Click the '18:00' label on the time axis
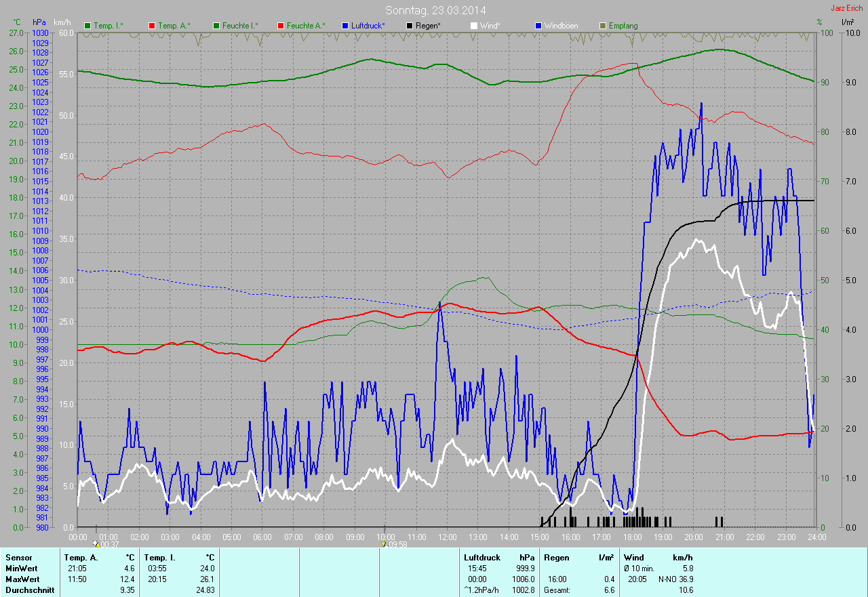The width and height of the screenshot is (868, 597). 632,537
